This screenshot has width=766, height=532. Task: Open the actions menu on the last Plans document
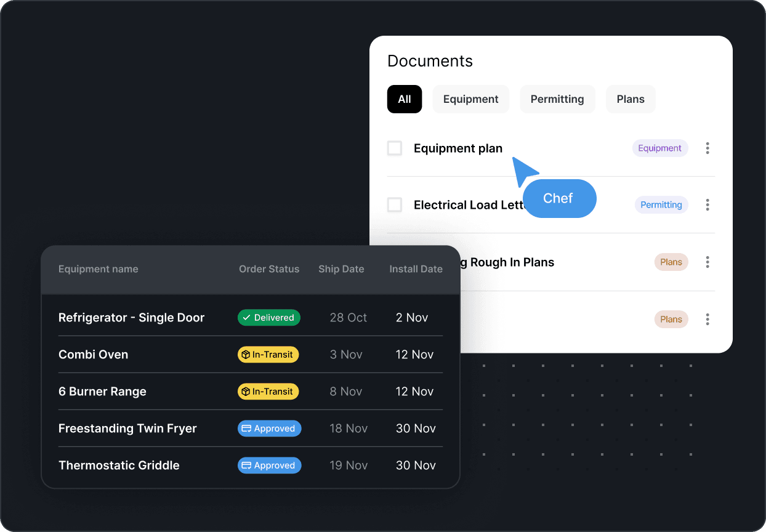(707, 319)
